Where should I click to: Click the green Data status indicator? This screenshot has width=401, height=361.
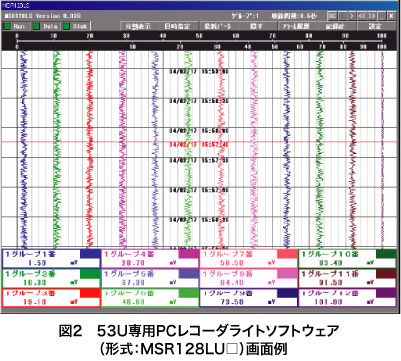click(37, 26)
